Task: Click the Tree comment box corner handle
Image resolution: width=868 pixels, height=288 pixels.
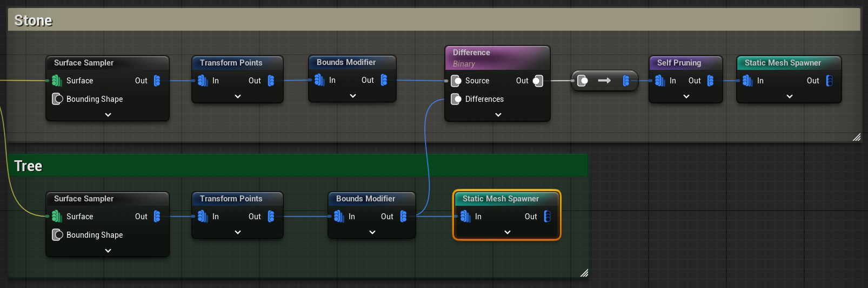Action: point(584,273)
